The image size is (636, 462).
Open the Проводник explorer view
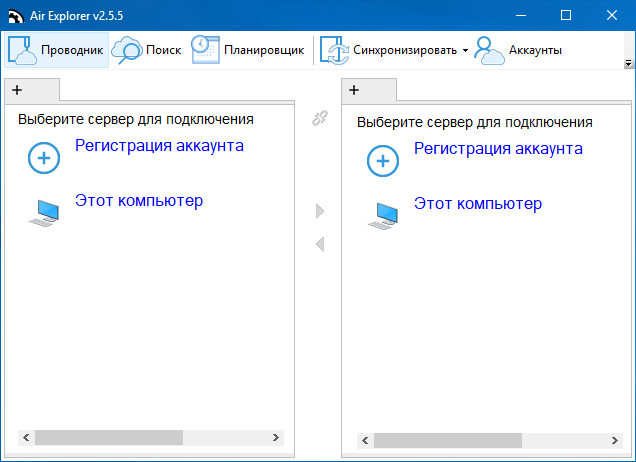click(x=56, y=50)
